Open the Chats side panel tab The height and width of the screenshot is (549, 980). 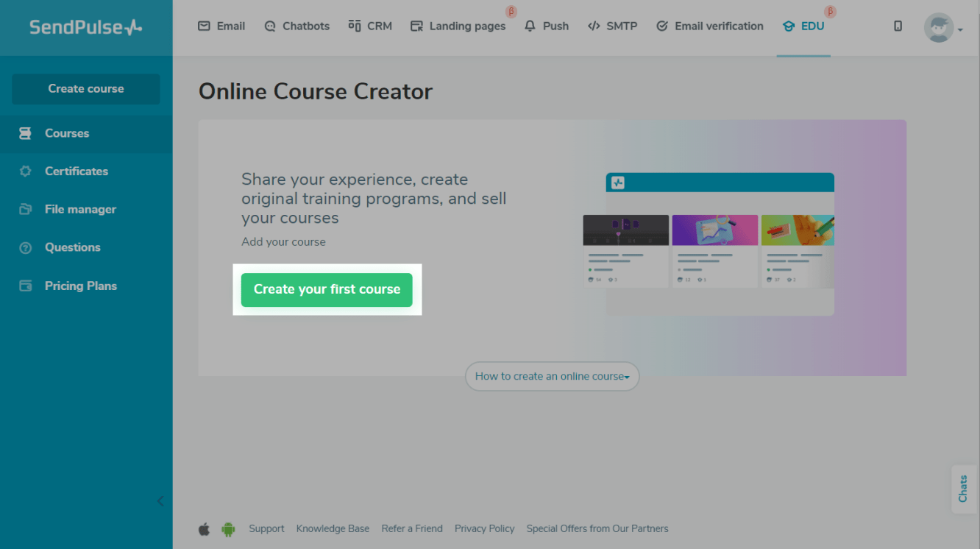coord(963,489)
